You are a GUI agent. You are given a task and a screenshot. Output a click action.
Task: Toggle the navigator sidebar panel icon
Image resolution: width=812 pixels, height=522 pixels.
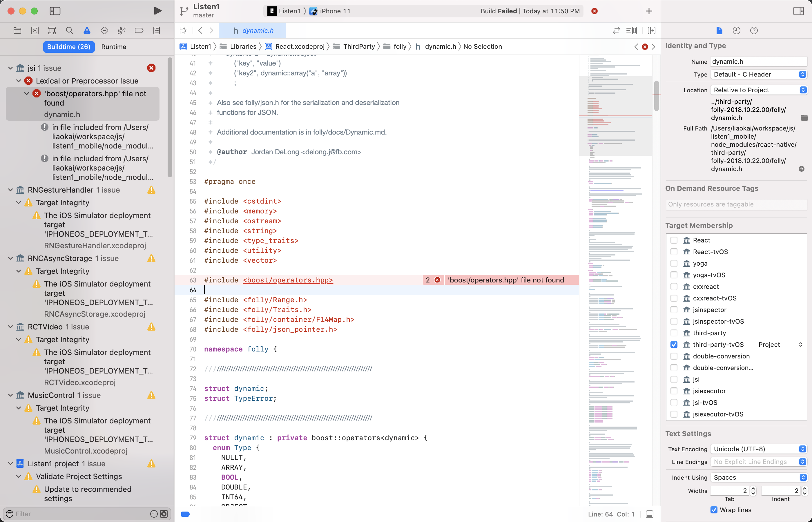click(x=55, y=11)
